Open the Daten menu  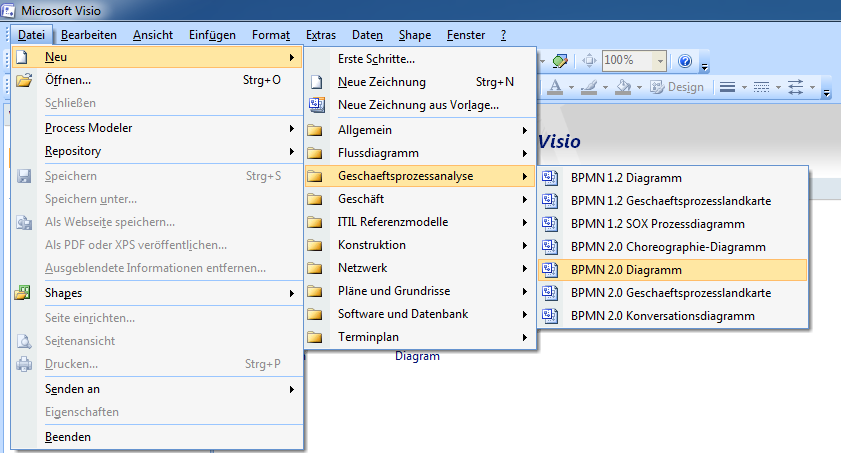tap(367, 35)
